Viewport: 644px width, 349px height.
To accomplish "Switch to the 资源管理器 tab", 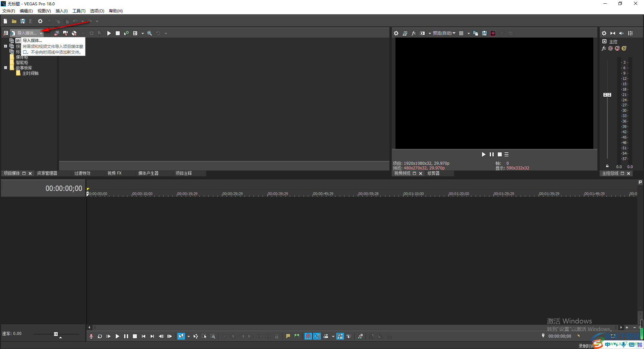I will tap(47, 173).
